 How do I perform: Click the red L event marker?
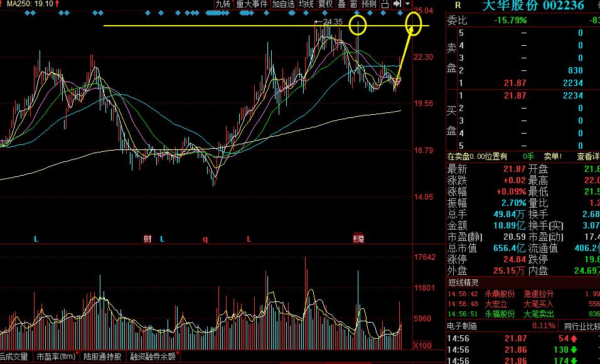point(249,239)
